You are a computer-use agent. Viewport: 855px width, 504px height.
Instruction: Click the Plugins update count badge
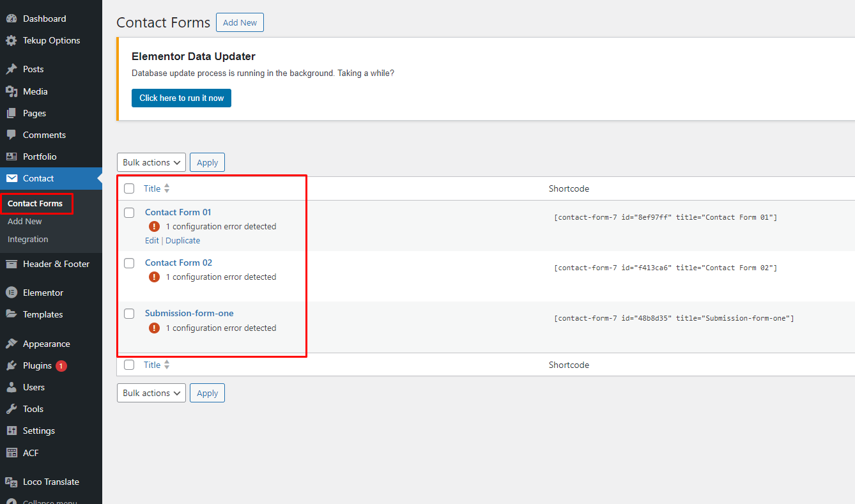(61, 366)
